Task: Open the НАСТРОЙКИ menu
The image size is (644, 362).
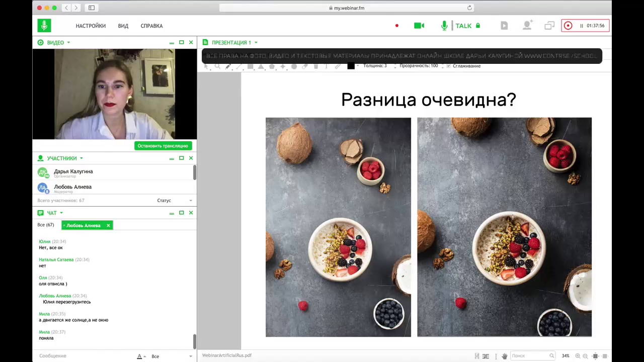Action: pyautogui.click(x=91, y=26)
